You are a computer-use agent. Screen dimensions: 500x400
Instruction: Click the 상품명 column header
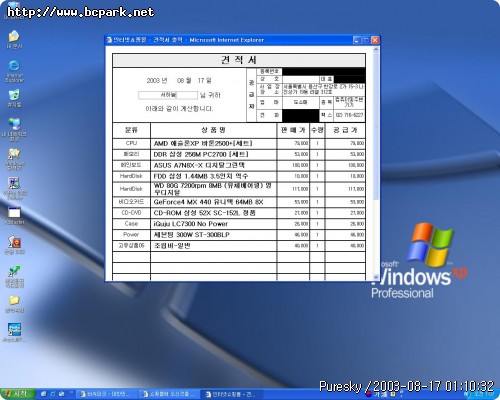pos(213,130)
